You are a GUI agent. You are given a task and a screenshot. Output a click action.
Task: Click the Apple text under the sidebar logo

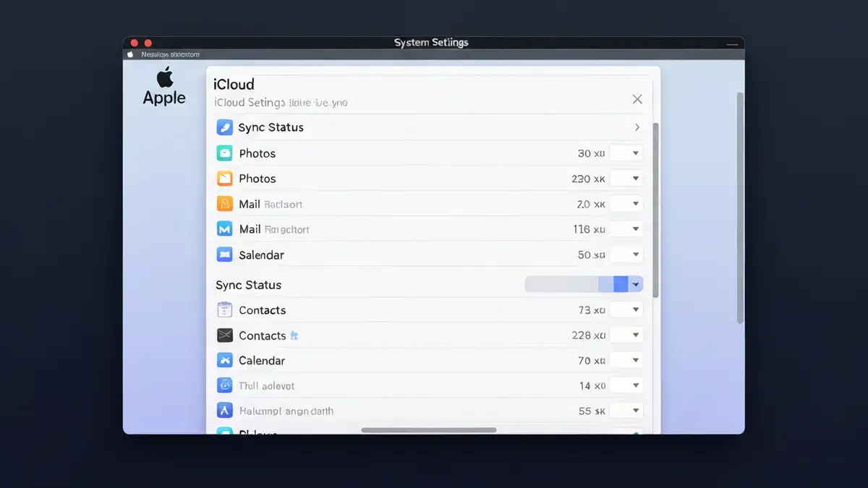[x=164, y=98]
